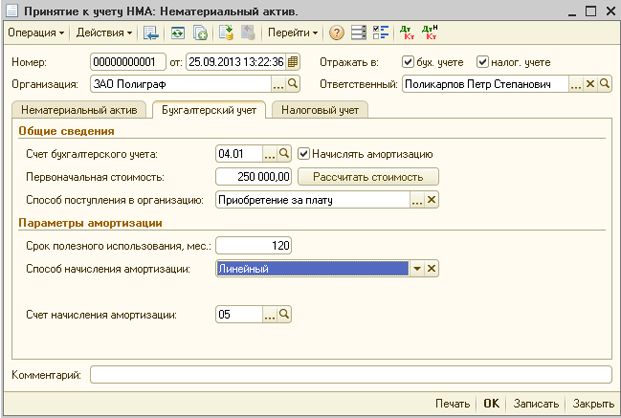Click into the Комментарий input field

pyautogui.click(x=351, y=374)
